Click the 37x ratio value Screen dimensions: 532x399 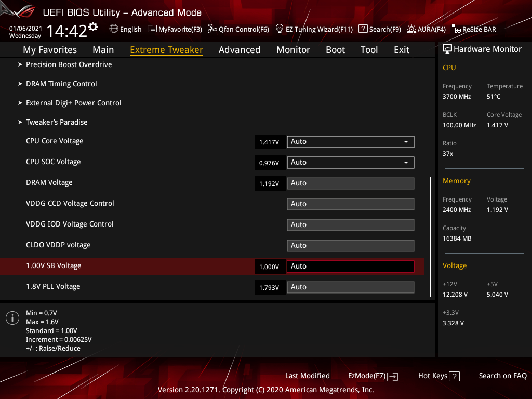(x=448, y=154)
